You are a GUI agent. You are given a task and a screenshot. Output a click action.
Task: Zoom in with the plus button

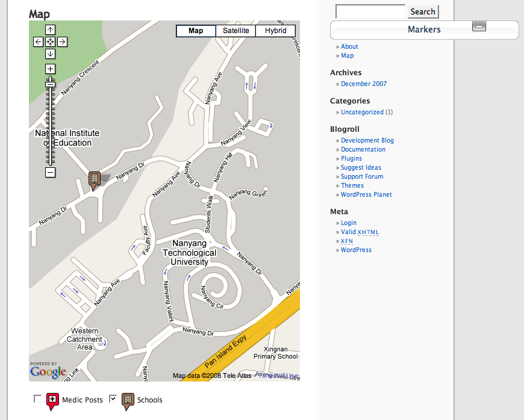click(50, 69)
